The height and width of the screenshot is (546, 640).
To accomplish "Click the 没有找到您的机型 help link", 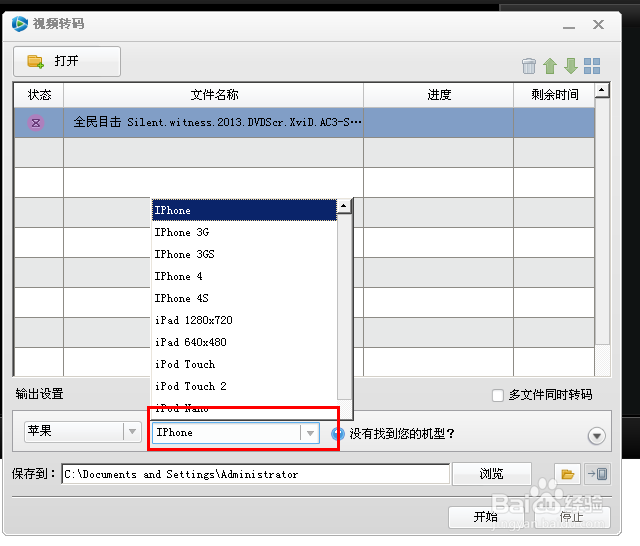I will click(x=402, y=434).
